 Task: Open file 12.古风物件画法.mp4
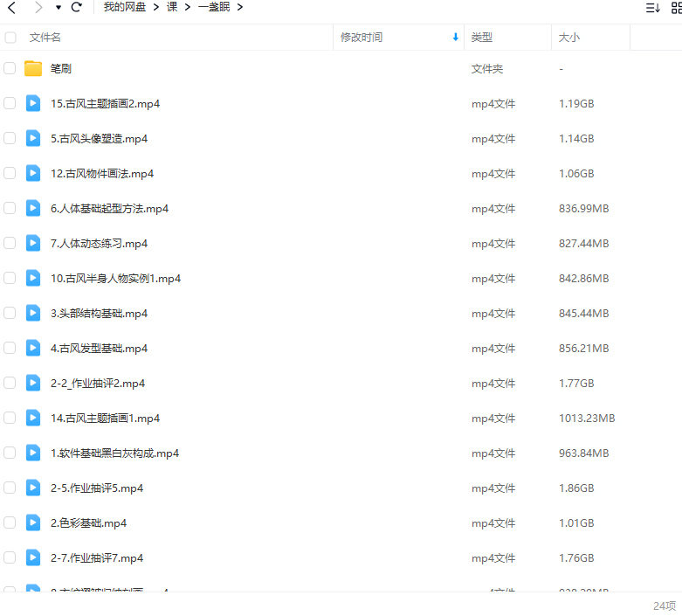pos(102,174)
